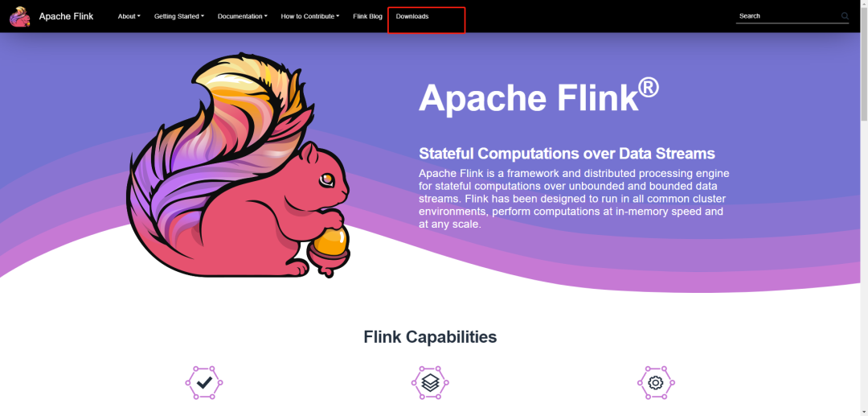Screen dimensions: 868x416
Task: Open the Documentation dropdown
Action: coord(243,17)
